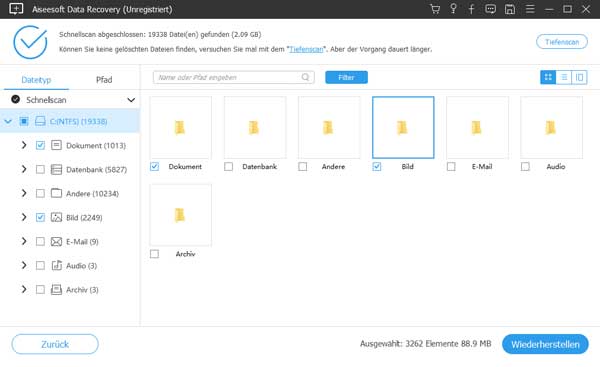Open the shopping cart icon in title bar

tap(435, 9)
